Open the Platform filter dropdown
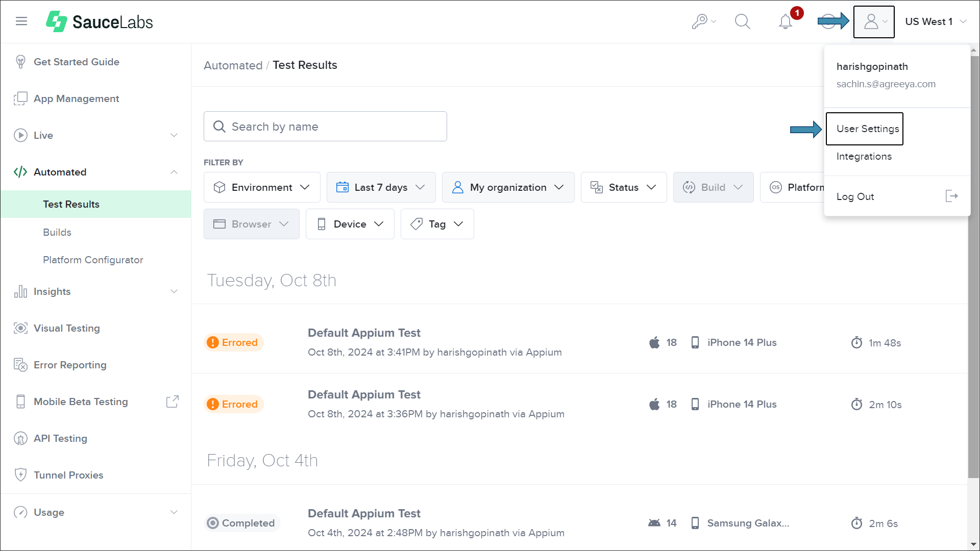The width and height of the screenshot is (980, 551). (792, 187)
